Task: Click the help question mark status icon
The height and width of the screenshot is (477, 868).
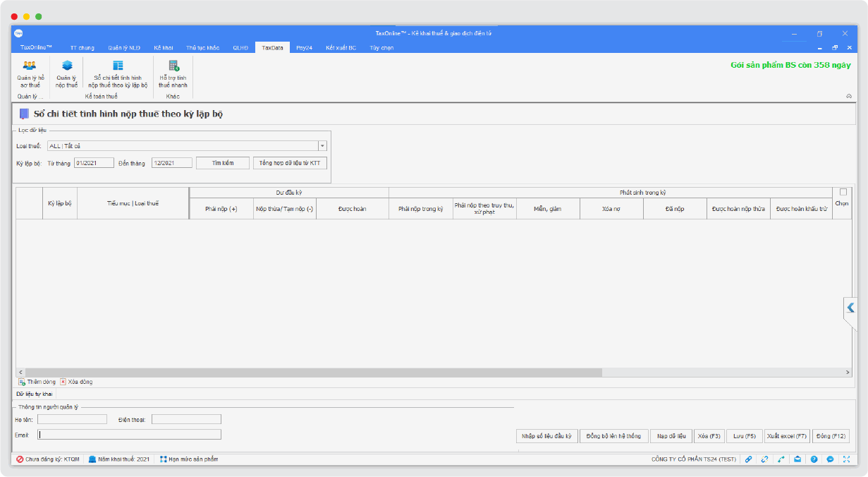Action: tap(814, 459)
